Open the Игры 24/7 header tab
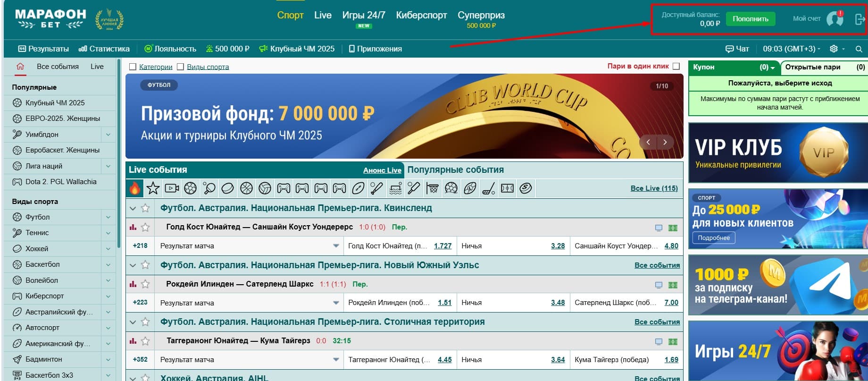The height and width of the screenshot is (381, 868). (x=364, y=15)
